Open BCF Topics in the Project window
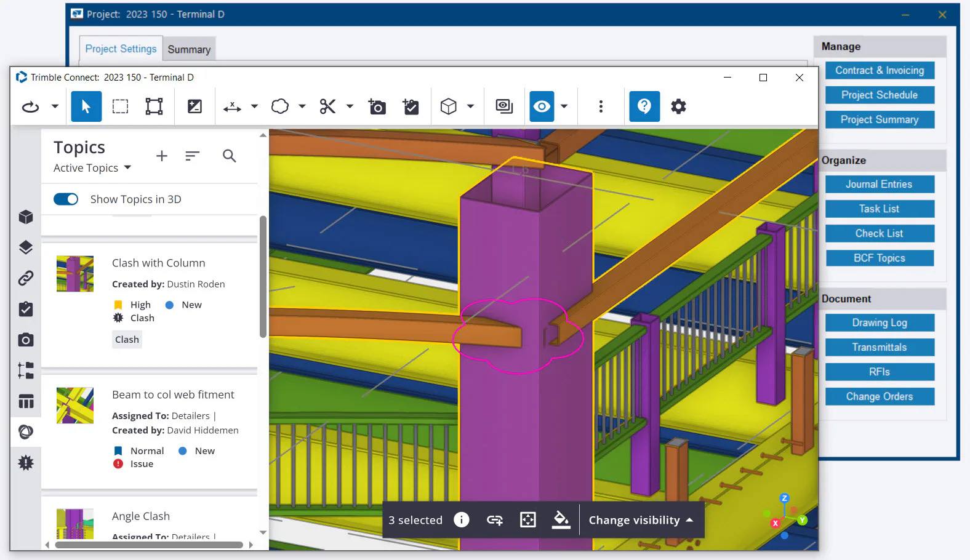Viewport: 970px width, 560px height. [880, 258]
